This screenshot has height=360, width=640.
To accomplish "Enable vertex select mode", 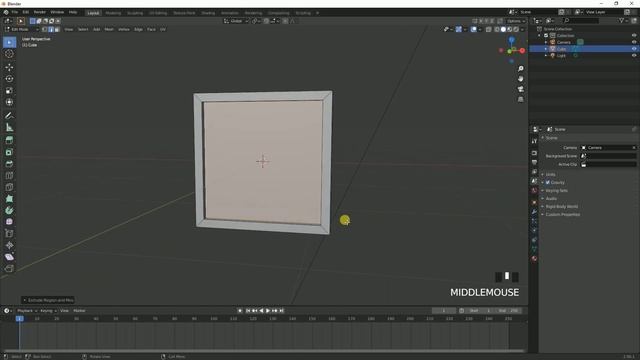I will 44,29.
